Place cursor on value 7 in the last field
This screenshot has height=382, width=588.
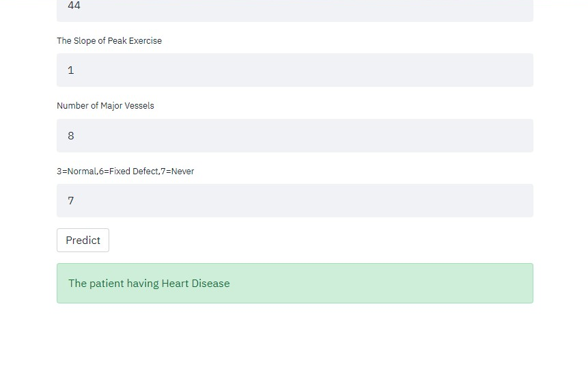[71, 200]
